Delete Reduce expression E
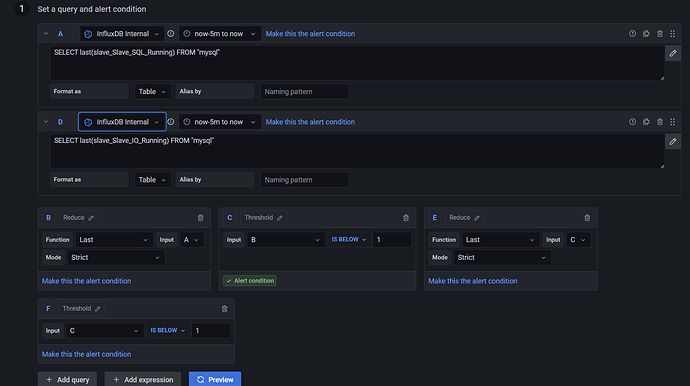The height and width of the screenshot is (386, 690). 587,218
